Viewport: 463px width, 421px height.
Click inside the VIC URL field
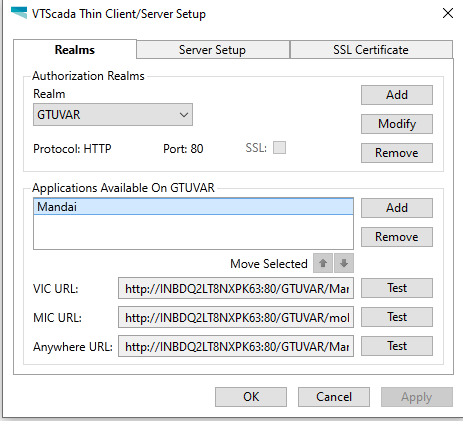236,288
